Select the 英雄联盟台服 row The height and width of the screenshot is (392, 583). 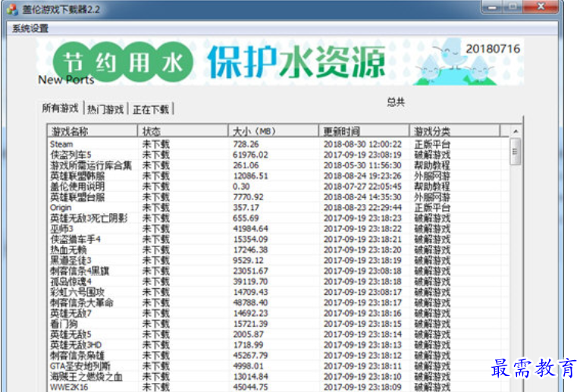tap(278, 197)
